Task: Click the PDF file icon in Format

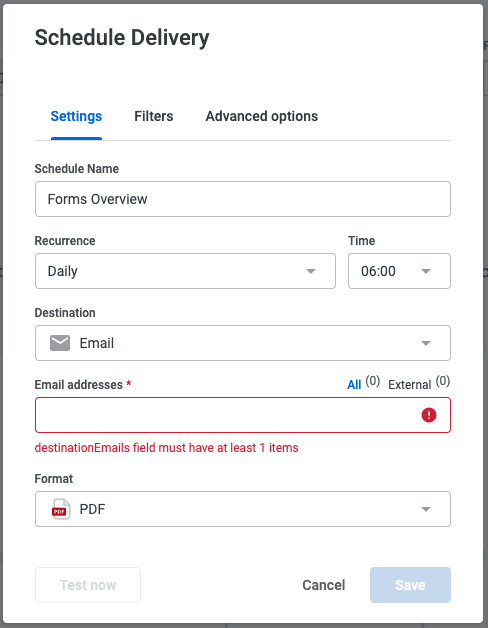Action: point(61,509)
